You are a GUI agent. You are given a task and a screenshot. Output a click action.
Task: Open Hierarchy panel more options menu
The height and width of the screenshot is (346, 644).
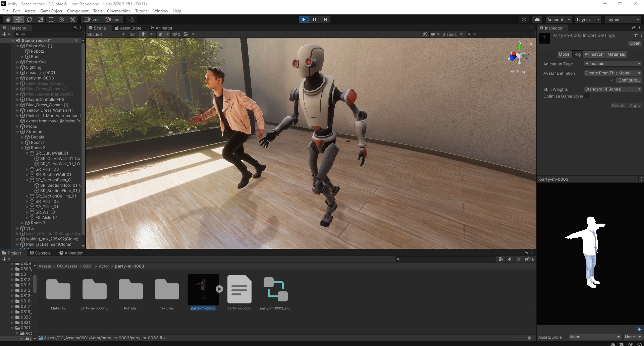click(x=81, y=28)
